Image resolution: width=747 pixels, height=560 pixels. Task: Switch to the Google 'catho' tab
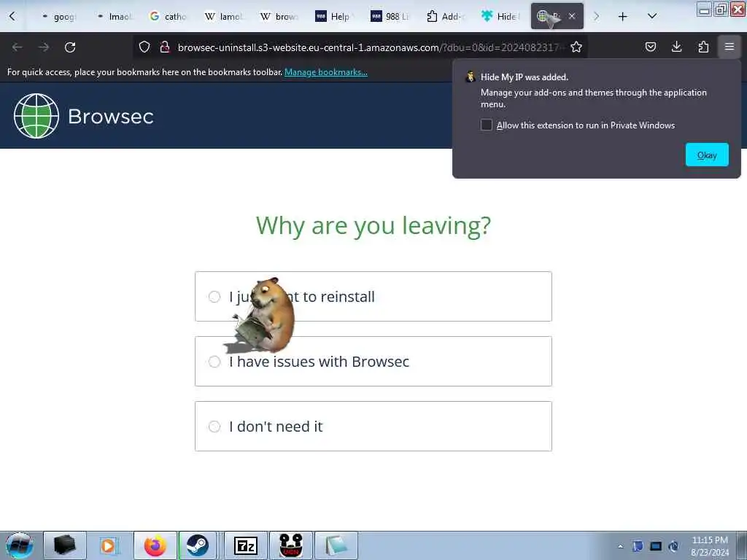click(x=169, y=17)
